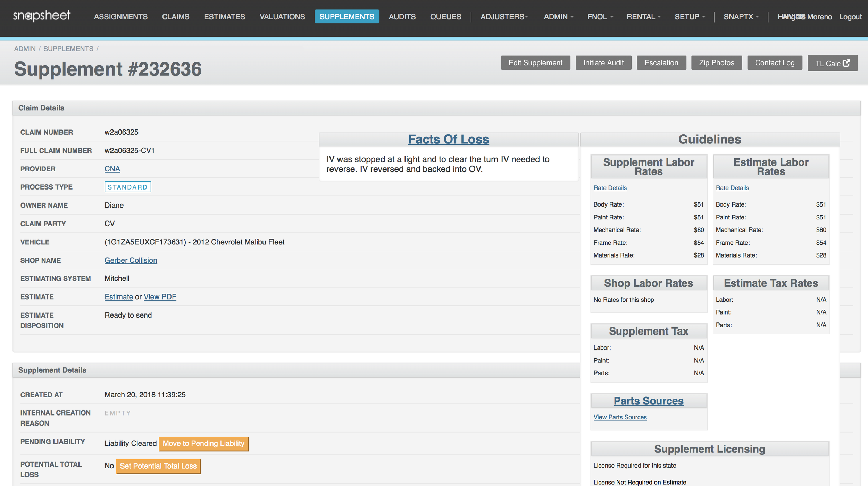Go to the ASSIGNMENTS tab
Viewport: 868px width, 486px height.
[120, 17]
